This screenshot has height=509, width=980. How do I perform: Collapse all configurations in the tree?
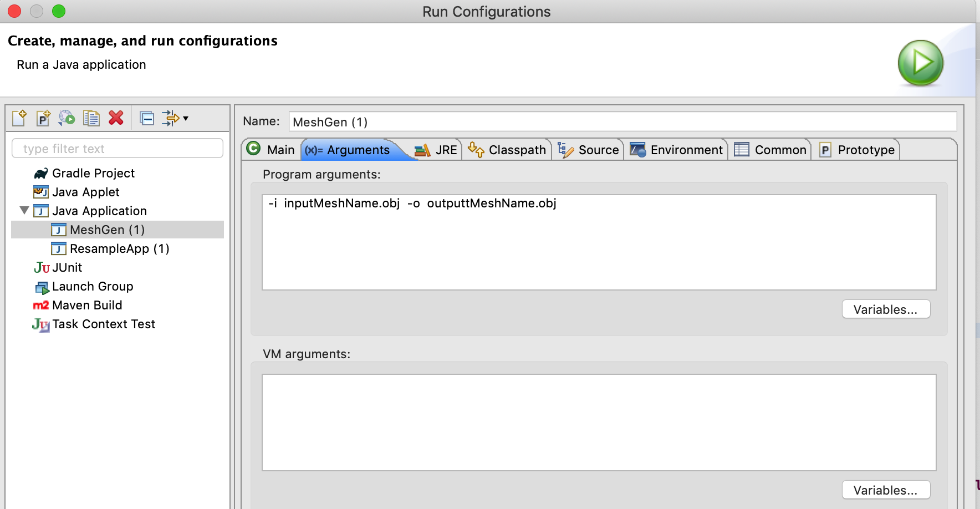pyautogui.click(x=147, y=118)
